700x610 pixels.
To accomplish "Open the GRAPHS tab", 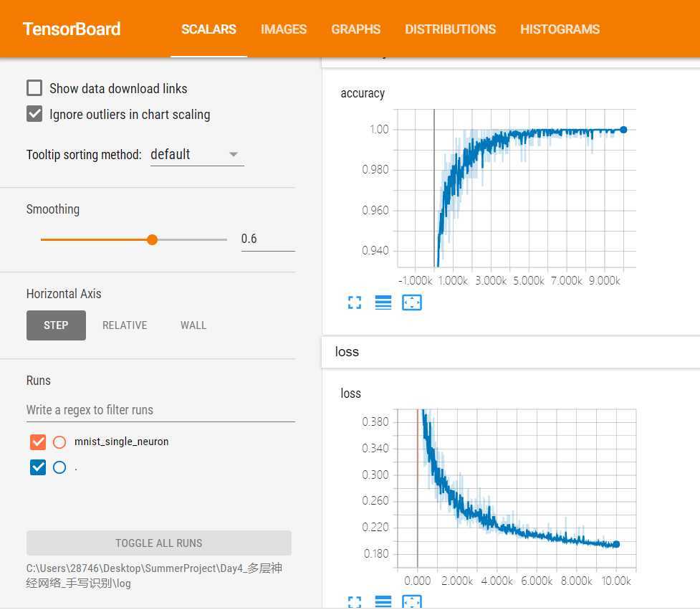I will (356, 29).
